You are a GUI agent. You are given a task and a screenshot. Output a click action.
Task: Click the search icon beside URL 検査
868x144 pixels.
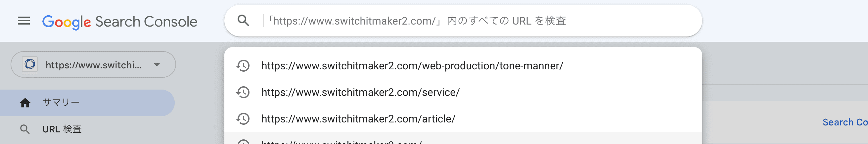tap(25, 129)
